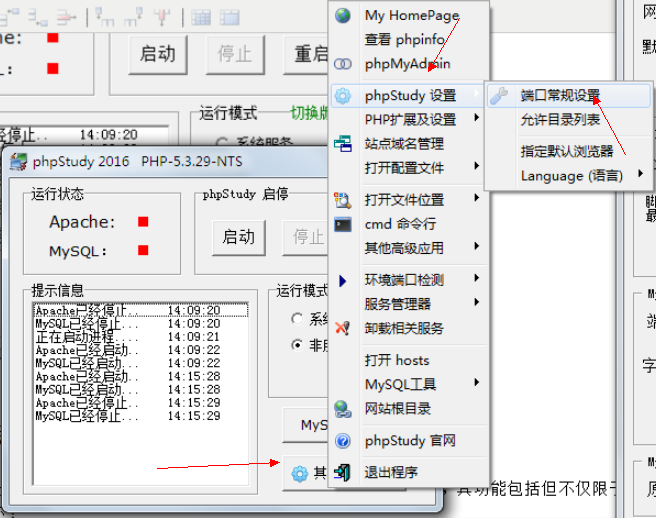
Task: Click the panel layout toolbar icon
Action: (x=229, y=17)
